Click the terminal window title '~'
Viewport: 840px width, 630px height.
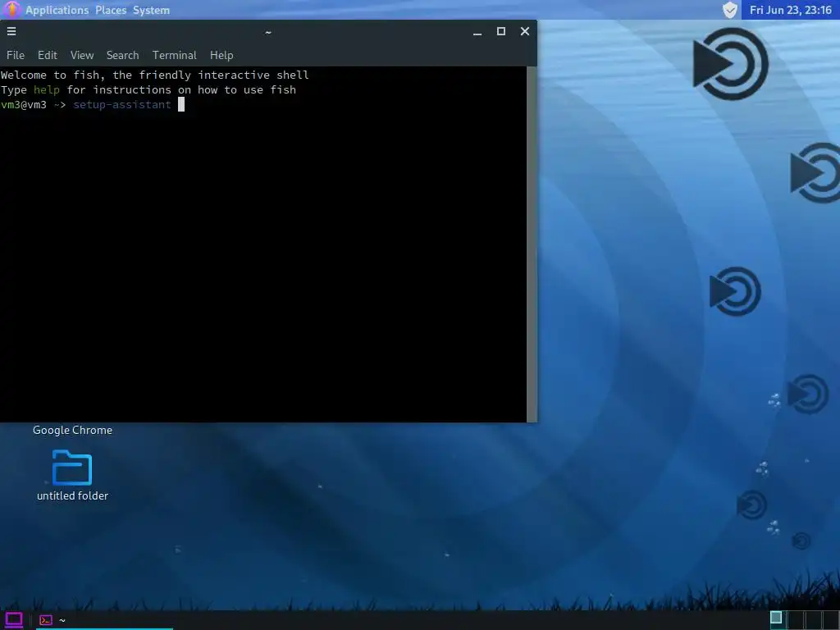[x=268, y=33]
